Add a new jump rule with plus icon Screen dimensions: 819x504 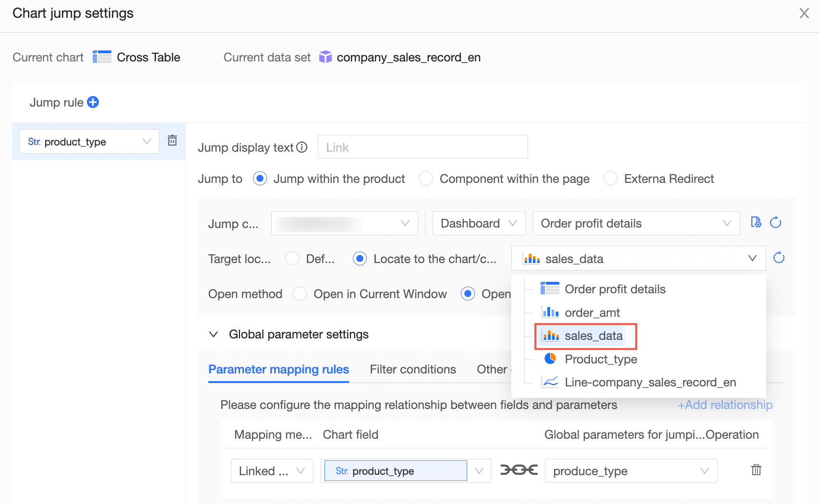(x=93, y=102)
